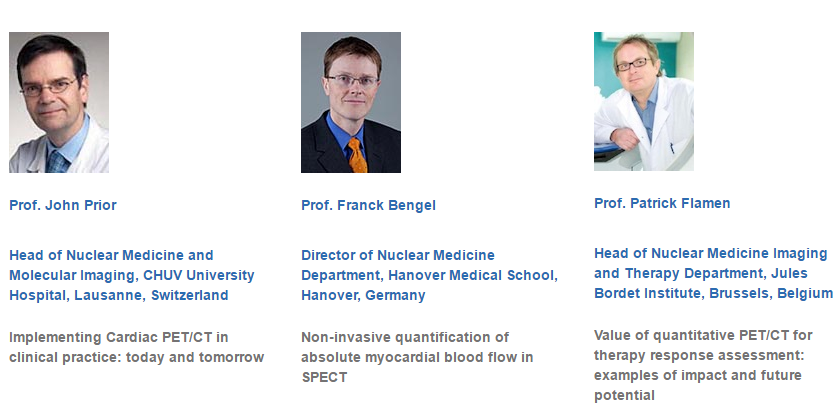Click 'and Therapy Department, Jules' line
837x415 pixels.
(x=700, y=273)
